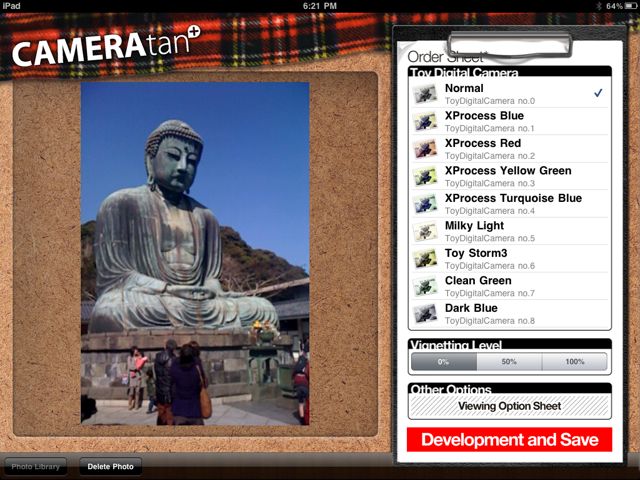Click the 6:21 PM clock

coord(320,6)
